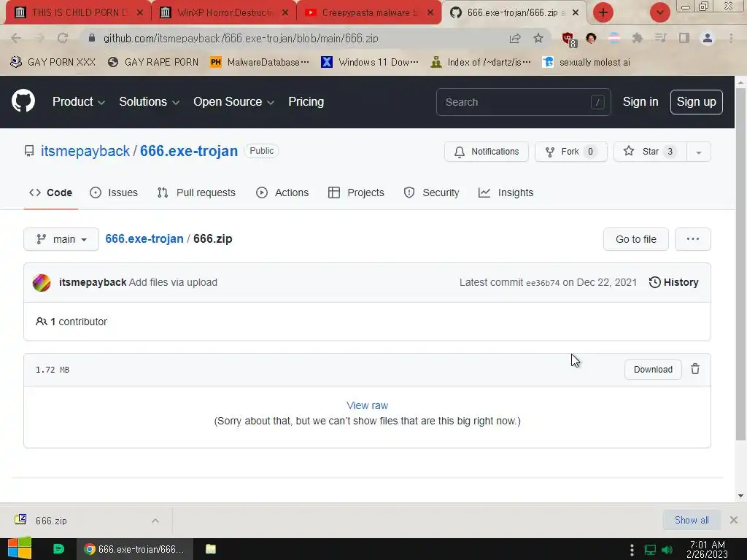The image size is (747, 560).
Task: Expand the Product menu
Action: click(x=79, y=102)
